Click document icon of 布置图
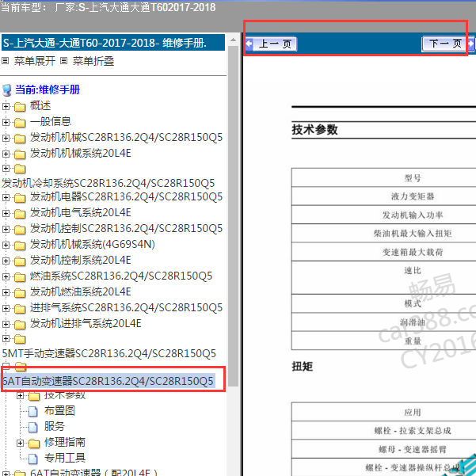476x476 pixels. click(33, 412)
